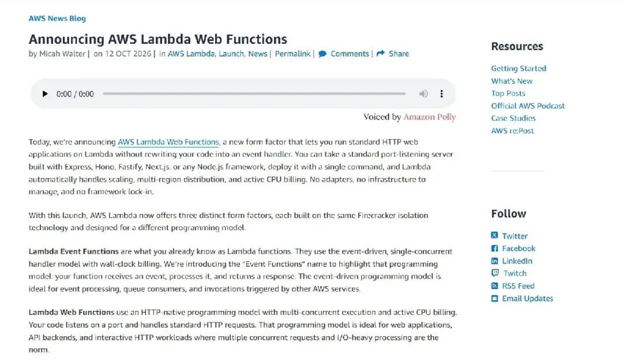Click the Email Updates envelope icon
The image size is (623, 364).
(x=494, y=298)
